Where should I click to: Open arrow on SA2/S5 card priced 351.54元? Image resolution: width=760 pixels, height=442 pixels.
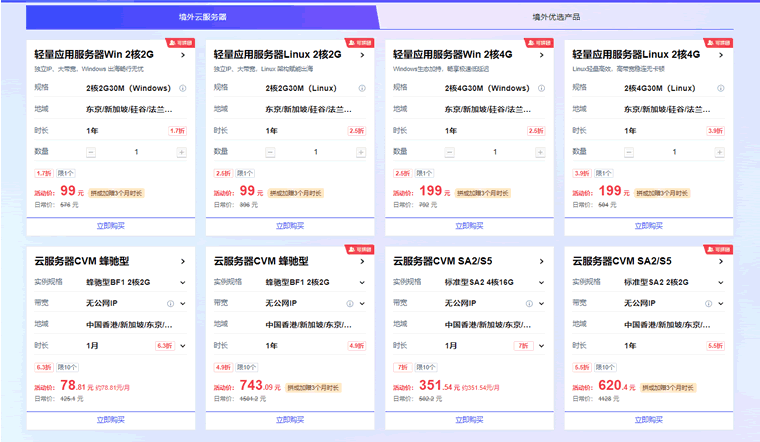click(x=541, y=262)
